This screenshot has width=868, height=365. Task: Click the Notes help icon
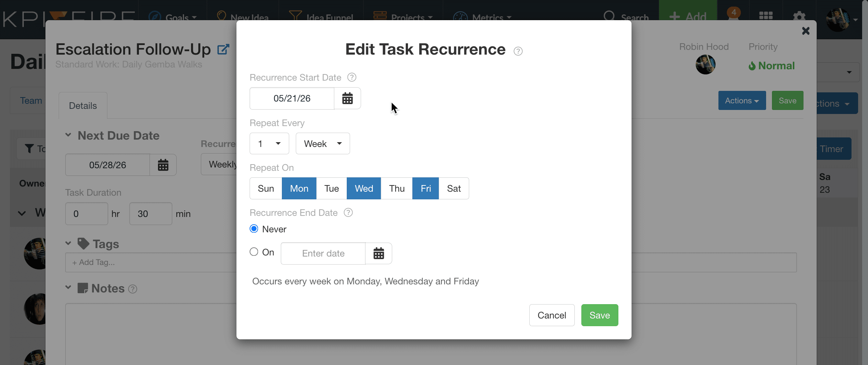(x=133, y=289)
